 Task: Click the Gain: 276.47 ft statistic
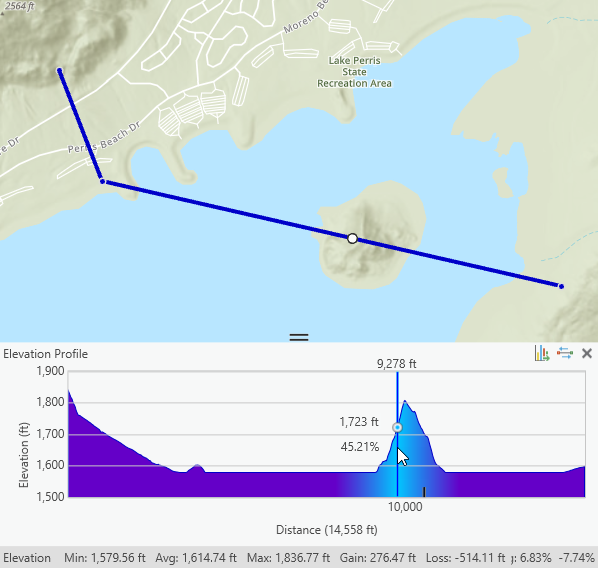pos(378,558)
